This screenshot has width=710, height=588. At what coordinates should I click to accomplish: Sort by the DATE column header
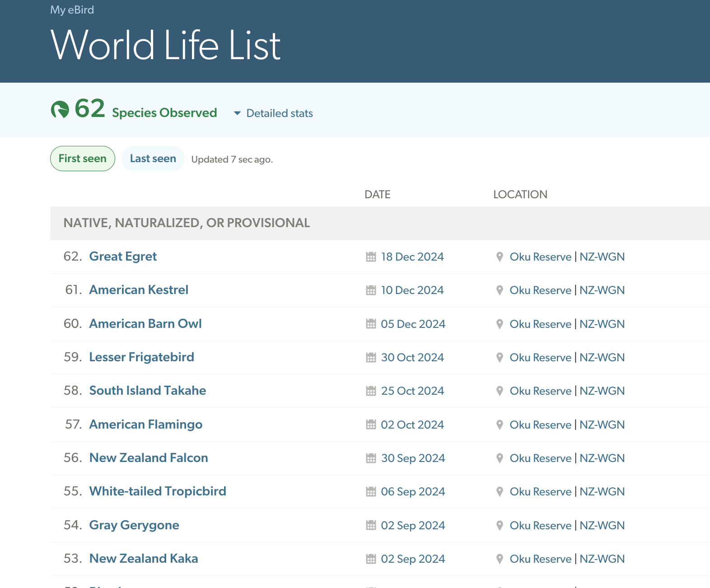click(377, 195)
